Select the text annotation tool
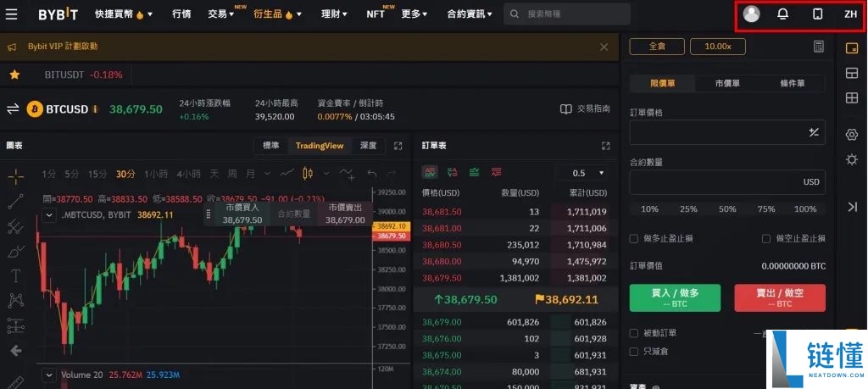 coord(15,275)
